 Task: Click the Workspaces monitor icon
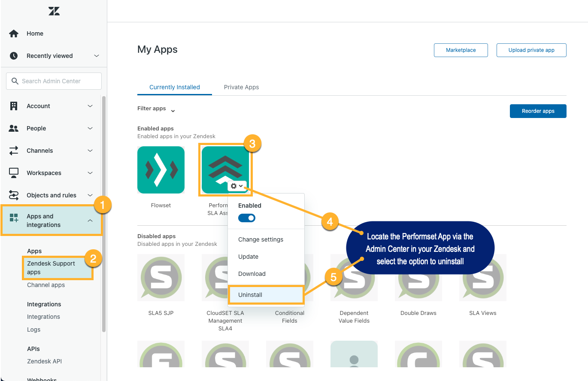[14, 173]
